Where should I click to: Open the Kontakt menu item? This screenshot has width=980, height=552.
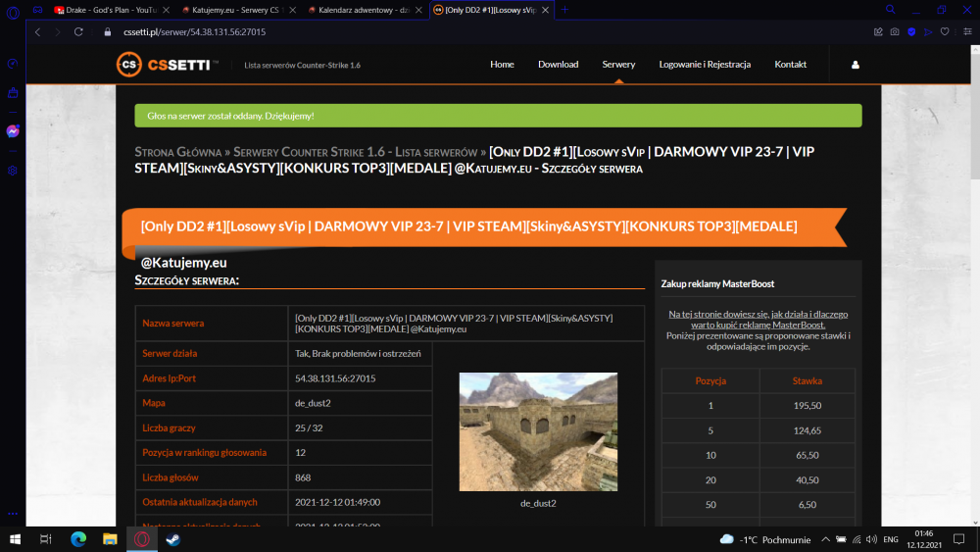[791, 65]
